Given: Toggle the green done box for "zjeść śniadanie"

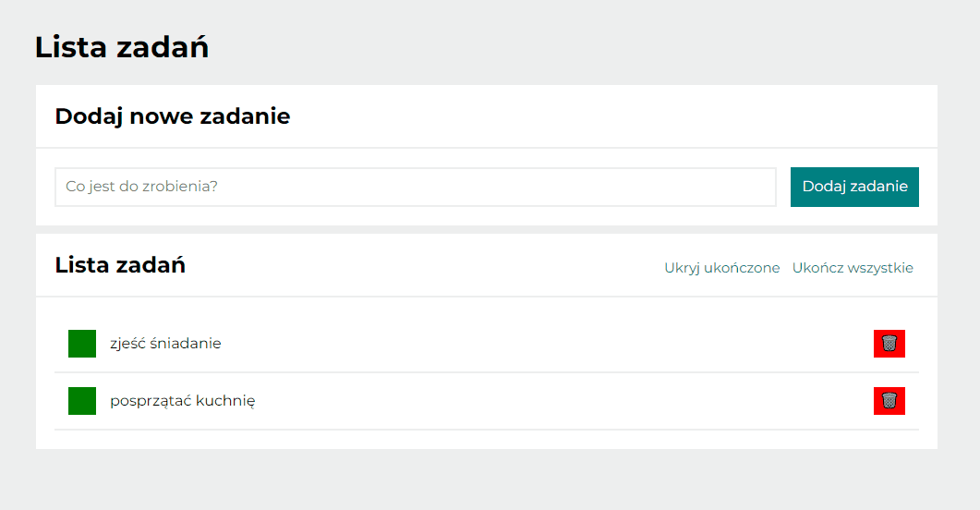Looking at the screenshot, I should [82, 344].
